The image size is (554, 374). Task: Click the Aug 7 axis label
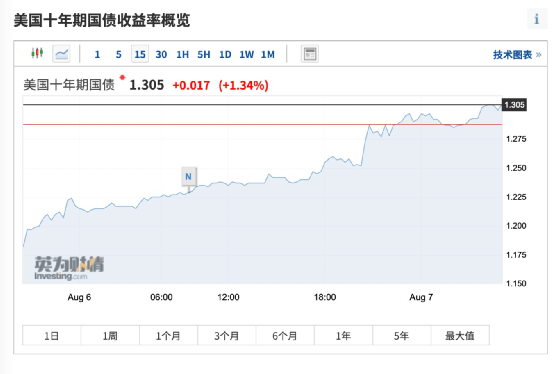pyautogui.click(x=421, y=297)
